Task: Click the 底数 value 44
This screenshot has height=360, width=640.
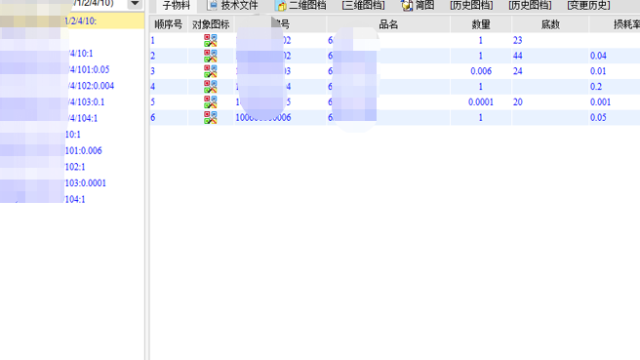Action: click(x=518, y=56)
